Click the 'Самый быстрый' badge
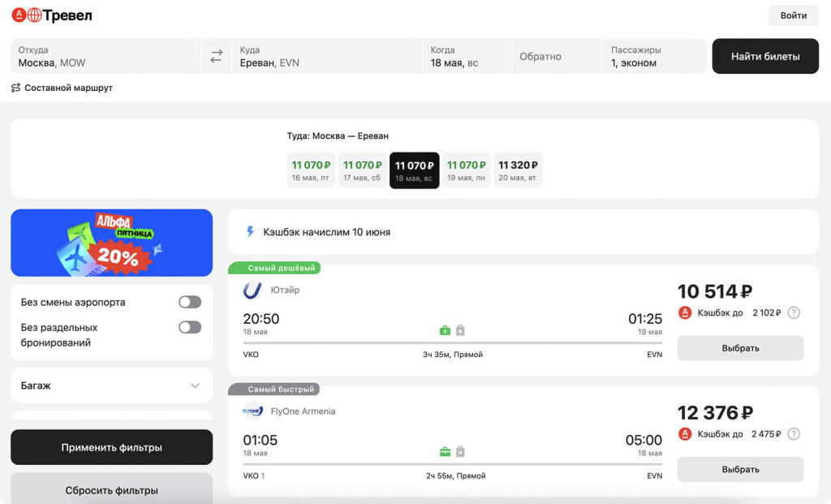The height and width of the screenshot is (504, 831). click(x=274, y=390)
